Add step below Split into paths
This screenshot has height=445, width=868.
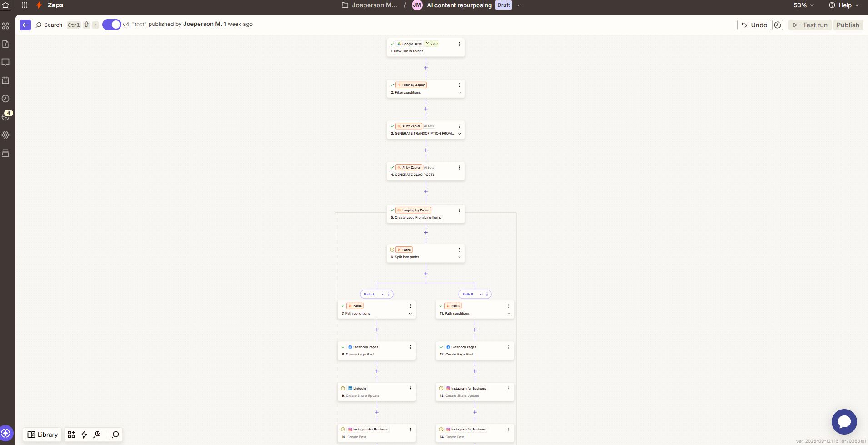click(x=426, y=274)
